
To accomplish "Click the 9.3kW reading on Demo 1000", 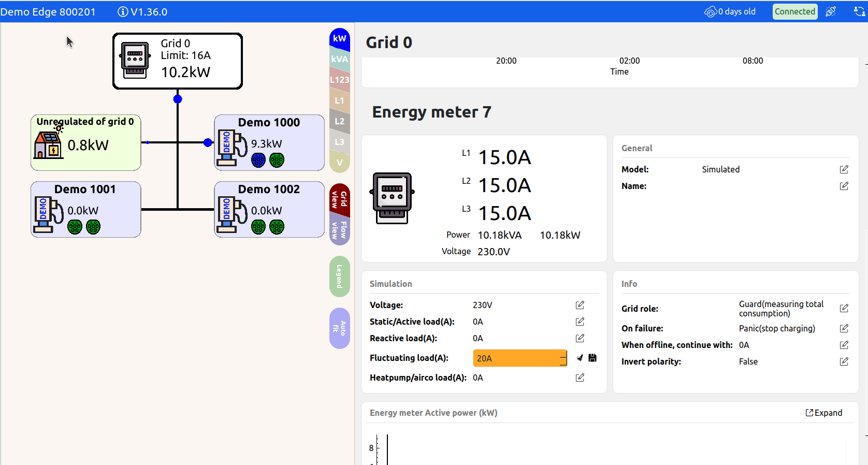I will click(x=267, y=144).
